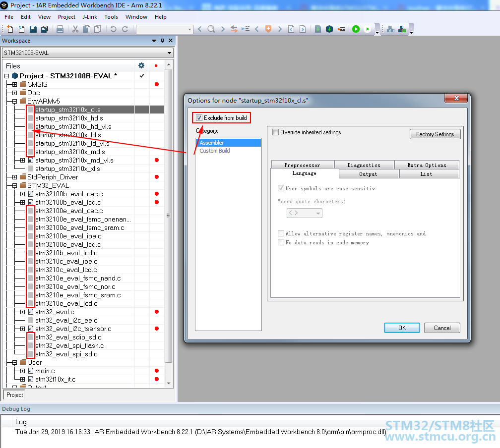500x448 pixels.
Task: Open the STM32100B-EVAL configuration dropdown
Action: (169, 53)
